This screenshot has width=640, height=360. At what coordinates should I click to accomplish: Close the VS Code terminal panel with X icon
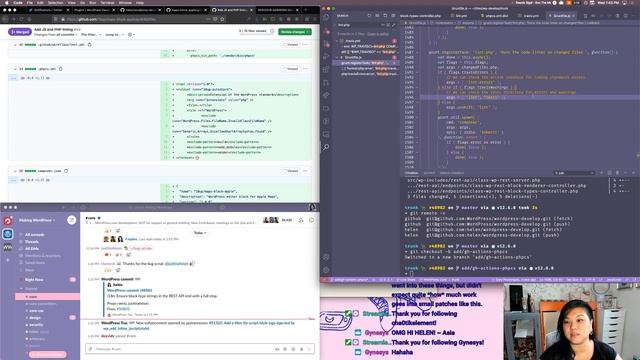pos(633,173)
